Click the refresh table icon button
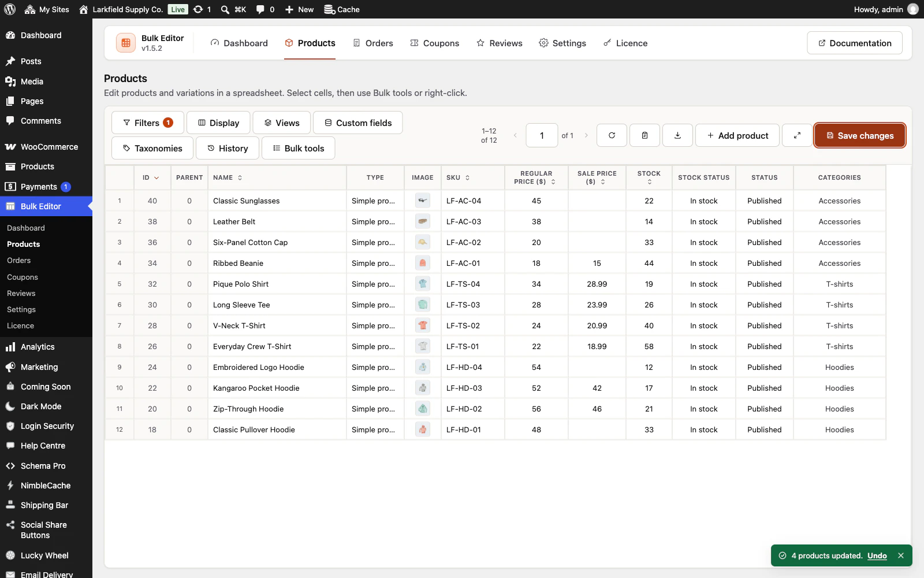Viewport: 924px width, 578px height. click(612, 135)
